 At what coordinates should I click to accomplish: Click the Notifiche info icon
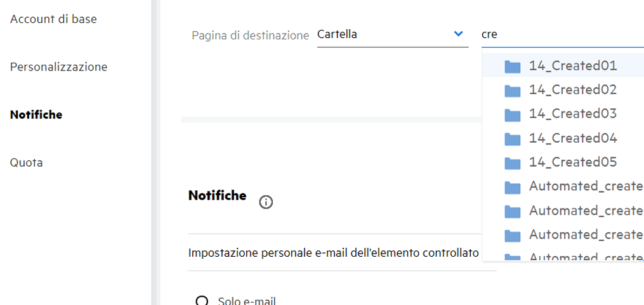(266, 202)
